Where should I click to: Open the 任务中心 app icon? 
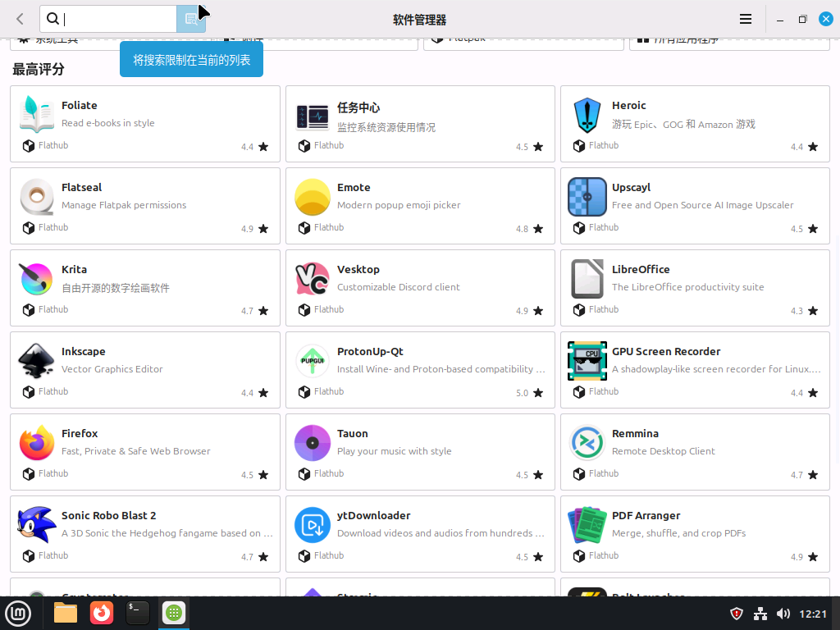point(313,116)
